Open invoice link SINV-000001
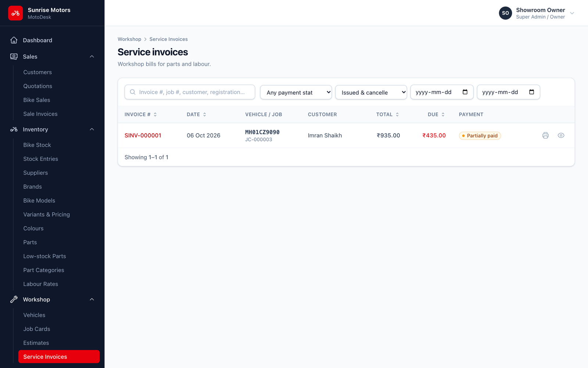This screenshot has width=588, height=368. pos(143,135)
